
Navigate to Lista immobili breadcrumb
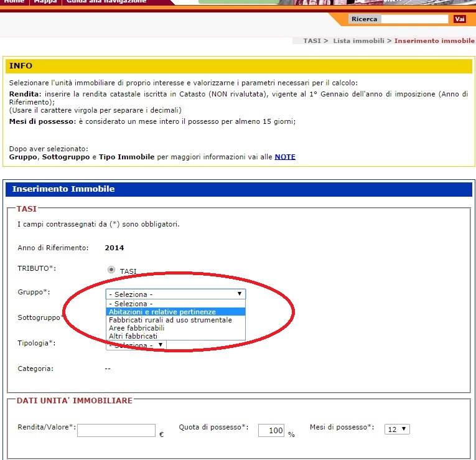[x=358, y=40]
